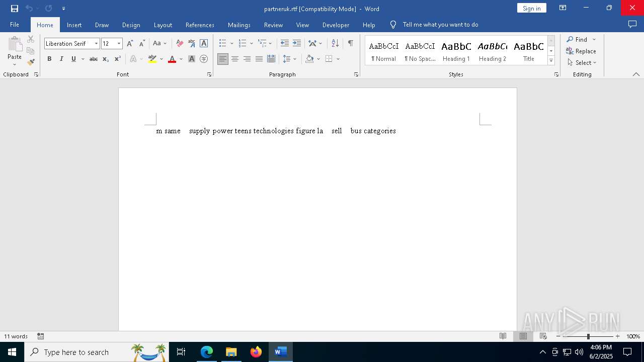Viewport: 644px width, 362px height.
Task: Open the font name dropdown (Liberation Serif)
Action: [x=96, y=44]
